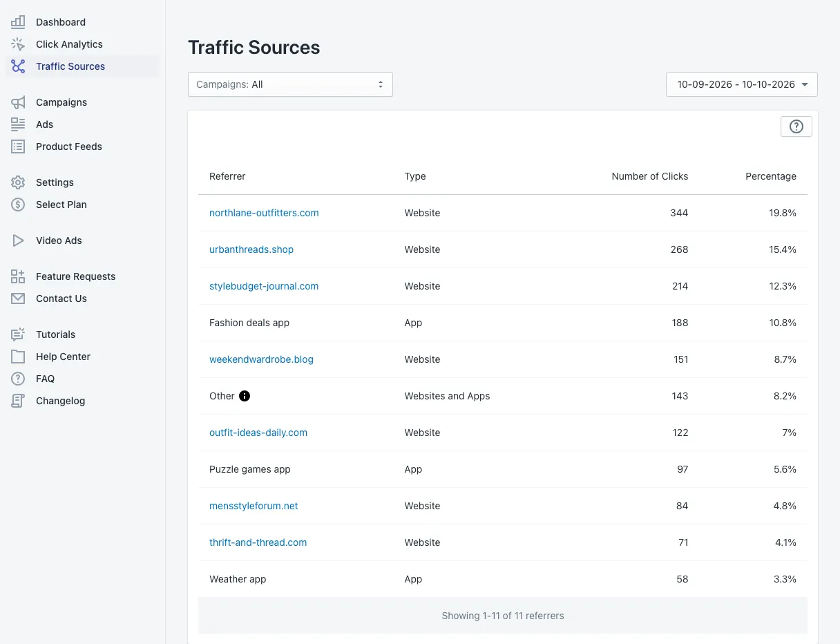The image size is (840, 644).
Task: Click the help question mark button above table
Action: click(796, 126)
